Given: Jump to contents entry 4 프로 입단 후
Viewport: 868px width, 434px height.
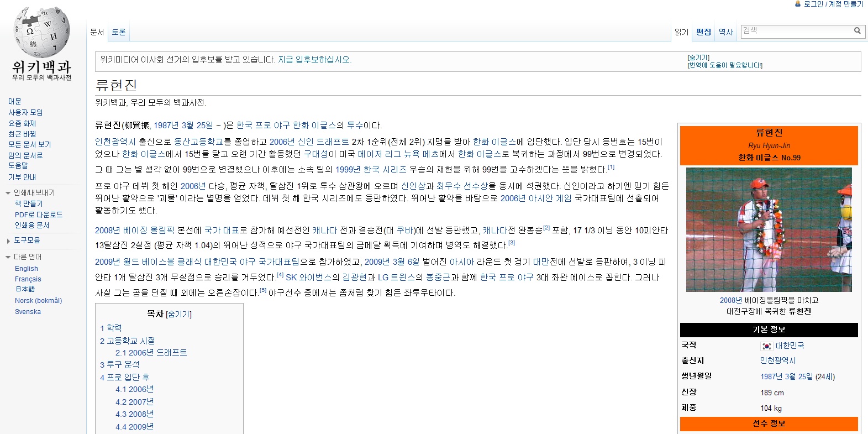Looking at the screenshot, I should pyautogui.click(x=125, y=377).
